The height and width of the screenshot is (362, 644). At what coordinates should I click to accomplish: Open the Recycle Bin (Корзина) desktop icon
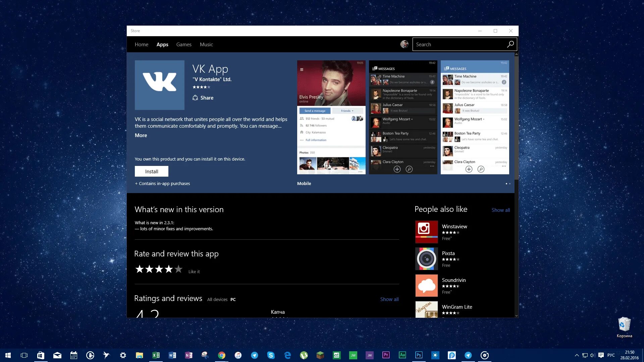624,327
